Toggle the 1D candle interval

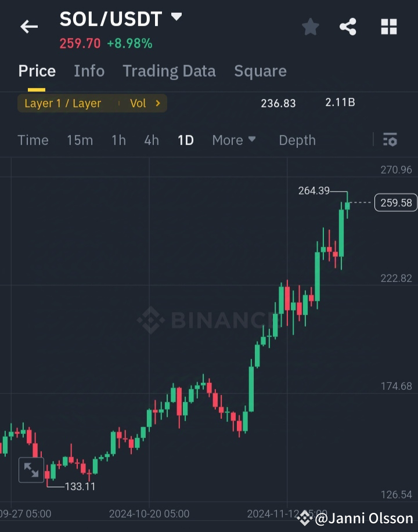pyautogui.click(x=186, y=140)
